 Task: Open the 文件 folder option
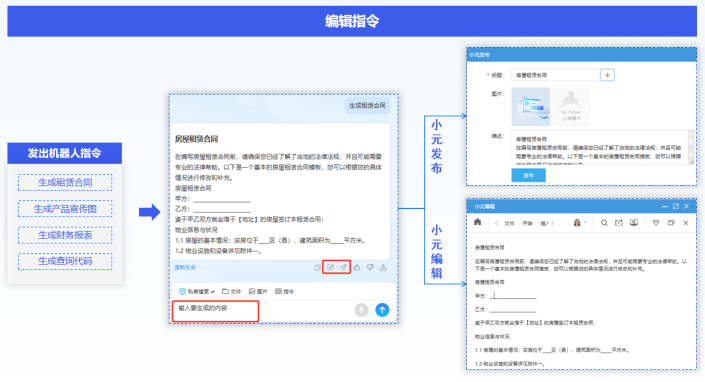[x=232, y=291]
